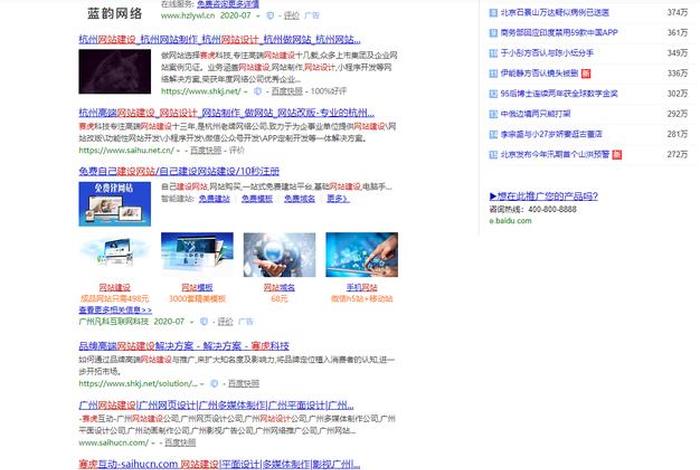
Task: Open hot search 于小彤方否认与陈小纭分手
Action: [x=547, y=54]
